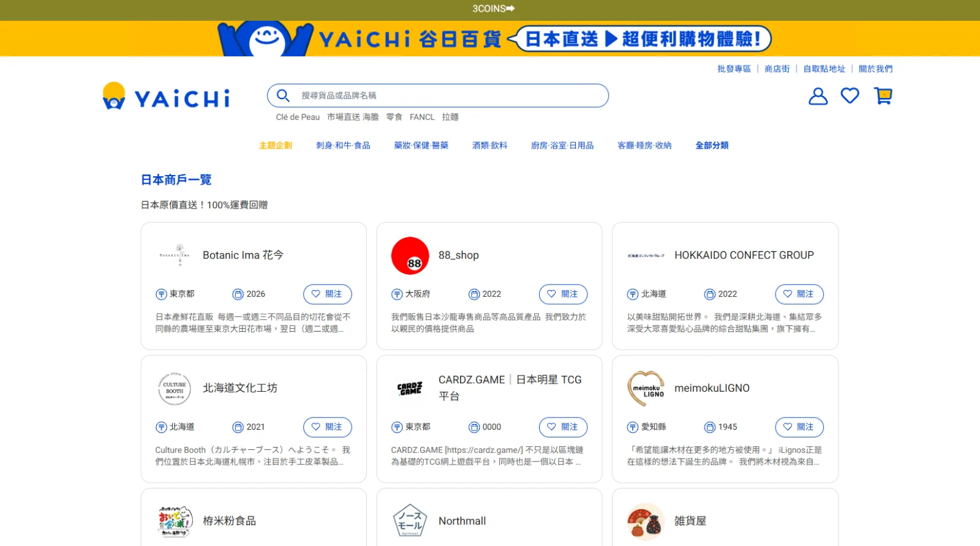Open the 自取點地址 link
This screenshot has height=546, width=980.
(824, 69)
